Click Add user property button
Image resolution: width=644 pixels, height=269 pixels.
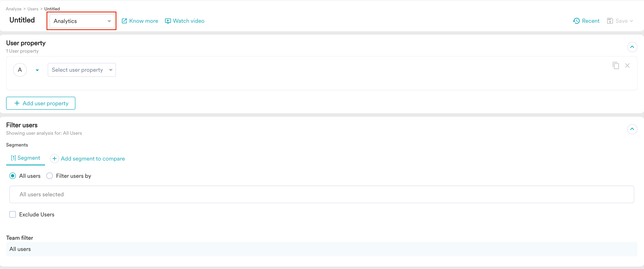pyautogui.click(x=41, y=103)
